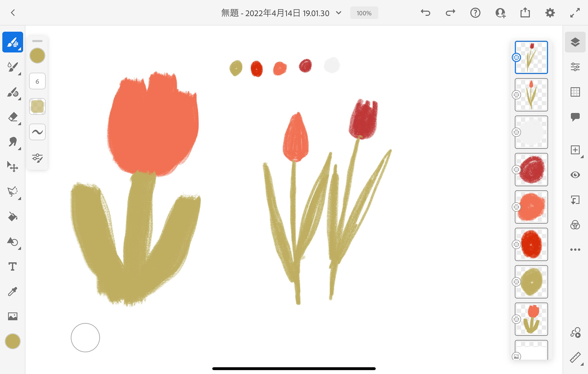This screenshot has width=588, height=374.
Task: Toggle visibility of the selected layer
Action: pos(575,175)
